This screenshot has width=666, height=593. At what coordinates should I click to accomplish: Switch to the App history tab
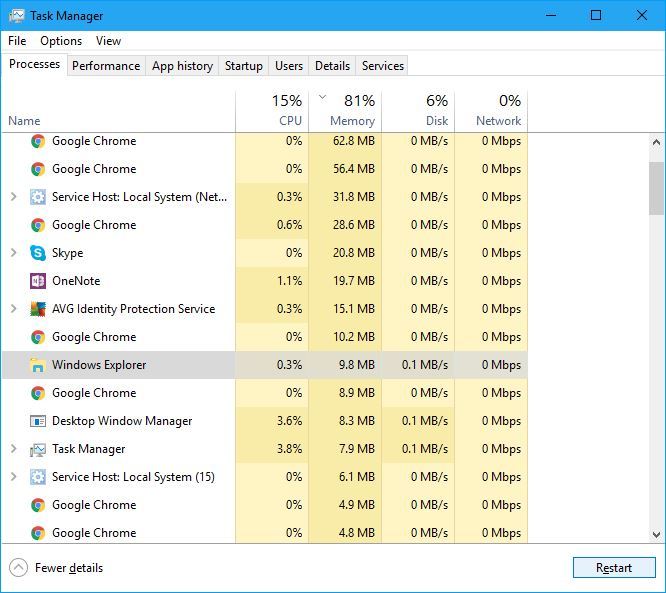182,66
